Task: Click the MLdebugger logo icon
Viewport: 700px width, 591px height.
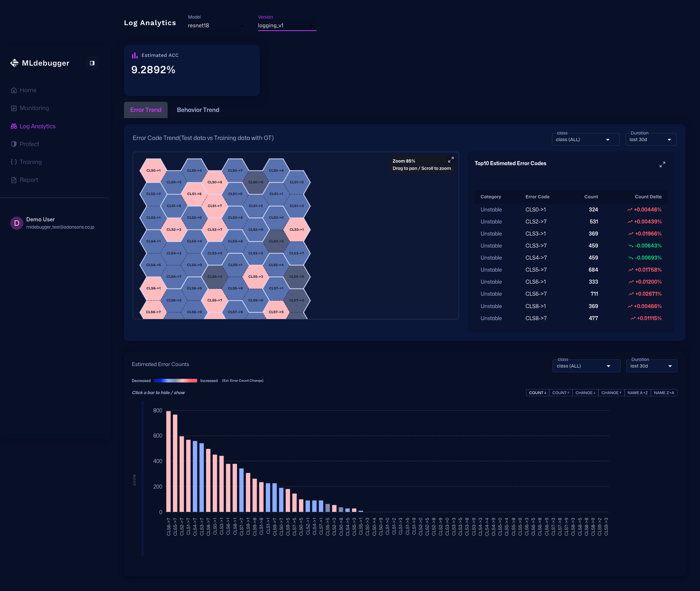Action: point(14,63)
